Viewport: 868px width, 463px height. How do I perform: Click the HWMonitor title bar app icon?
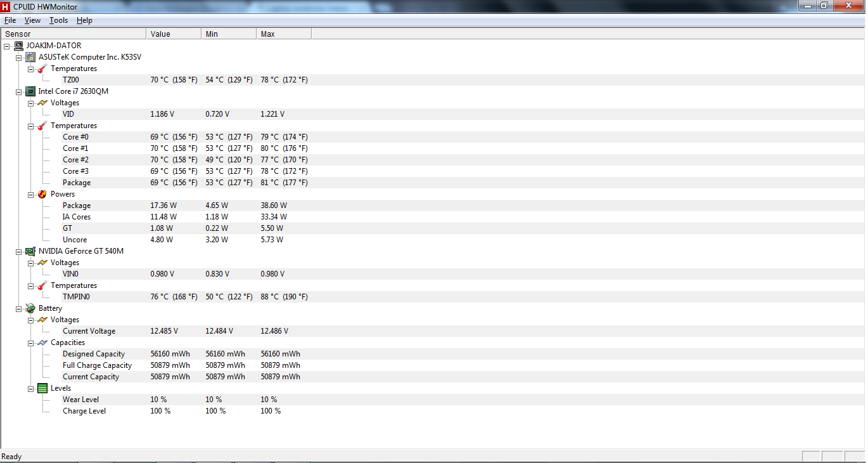(6, 6)
